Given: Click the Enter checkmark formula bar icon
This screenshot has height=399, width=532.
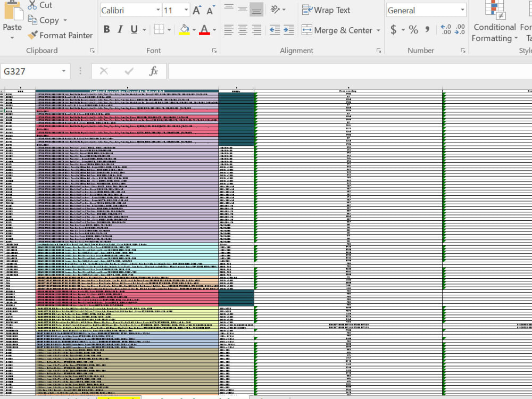Looking at the screenshot, I should click(129, 71).
